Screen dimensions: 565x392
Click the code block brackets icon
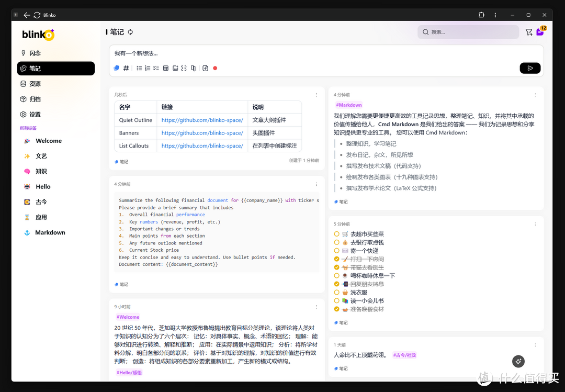click(184, 68)
